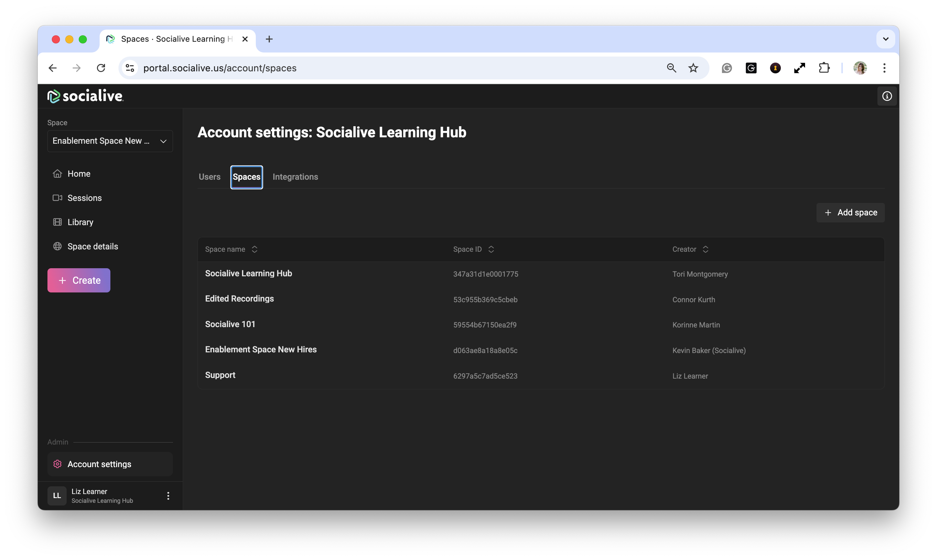Sort table by Space ID
The image size is (937, 560).
(491, 249)
